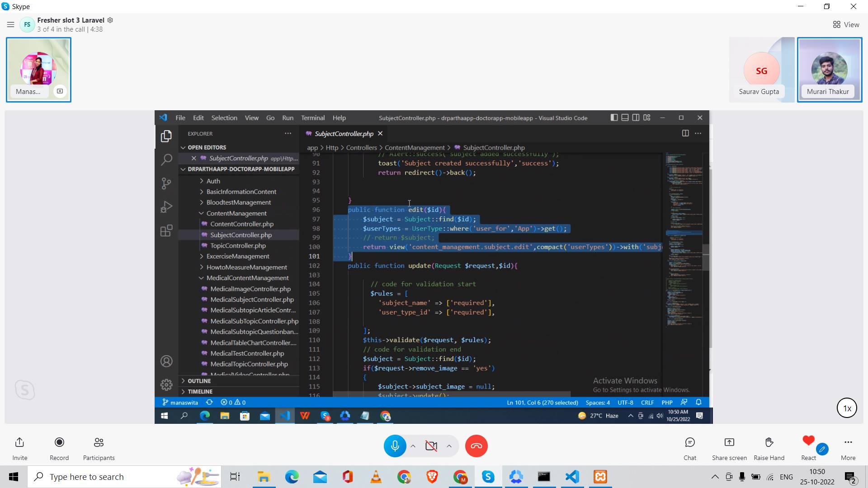The image size is (868, 488).
Task: Expand the Auth folder
Action: (x=213, y=181)
